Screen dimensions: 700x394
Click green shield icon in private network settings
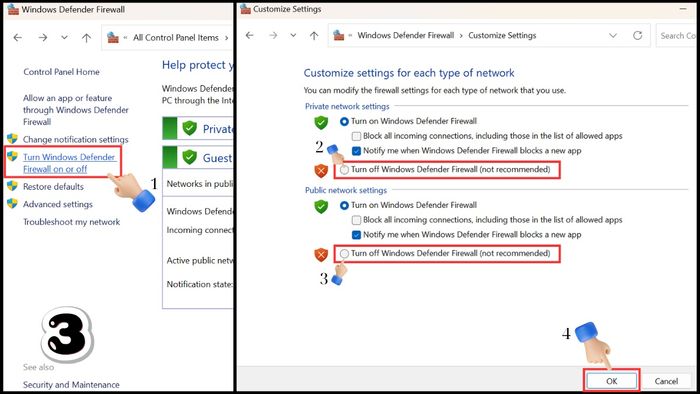point(321,122)
